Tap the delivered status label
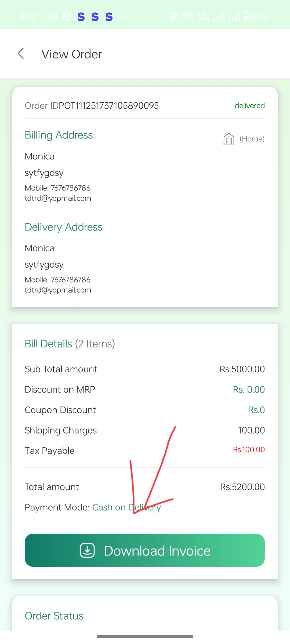This screenshot has height=644, width=290. (x=250, y=106)
